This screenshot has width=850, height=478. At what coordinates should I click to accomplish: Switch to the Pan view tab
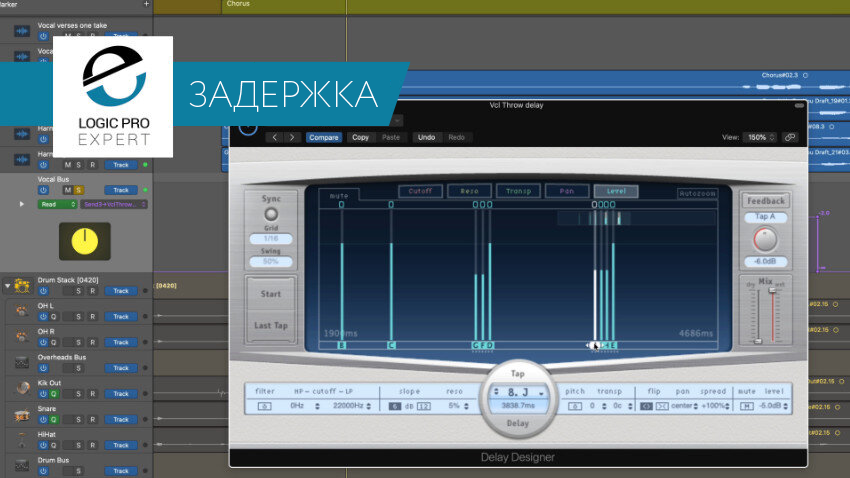click(567, 191)
